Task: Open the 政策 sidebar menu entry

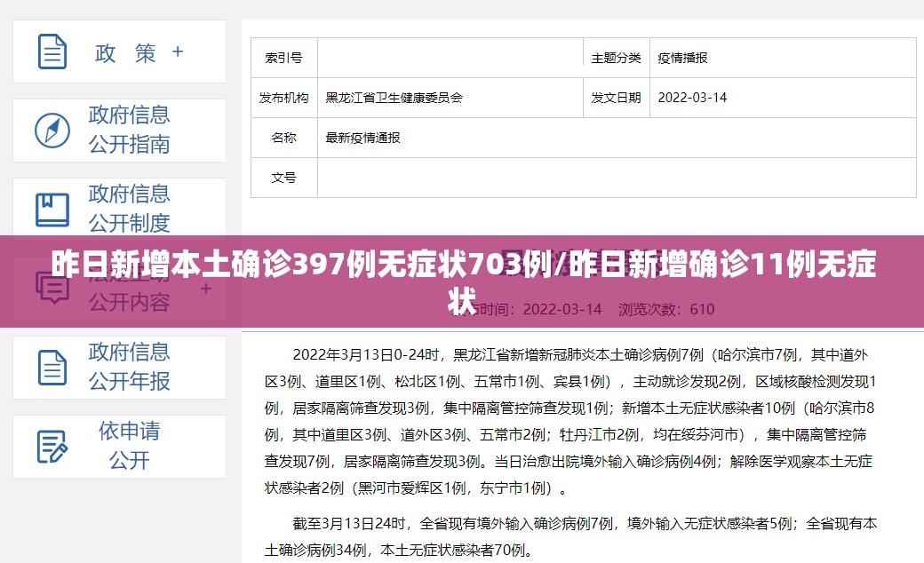Action: [119, 52]
